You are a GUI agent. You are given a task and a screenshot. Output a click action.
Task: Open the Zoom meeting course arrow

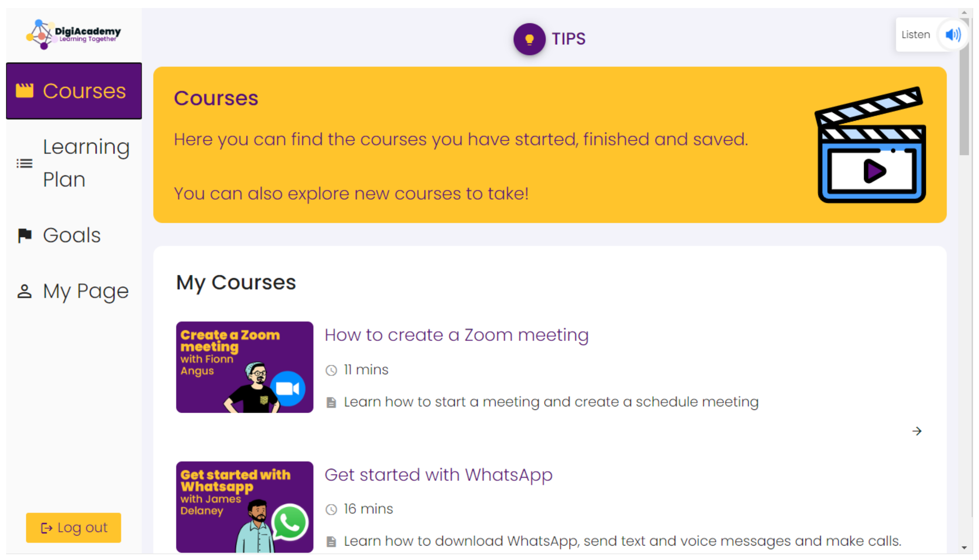point(917,431)
